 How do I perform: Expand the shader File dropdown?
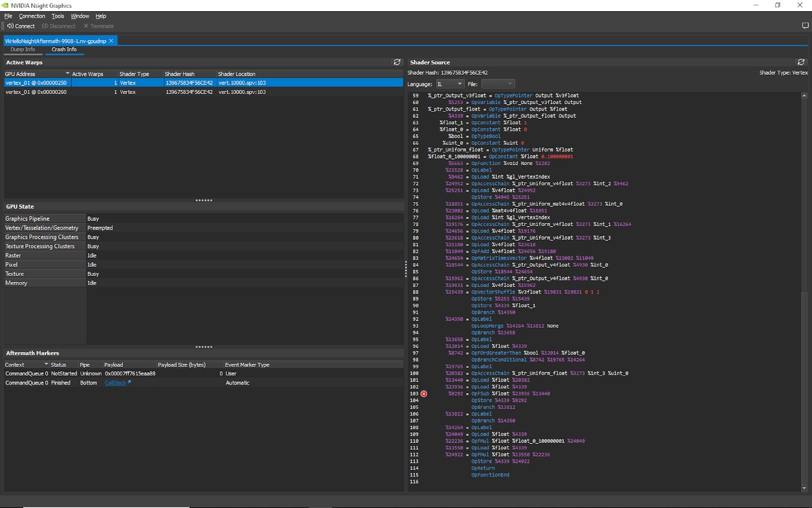[x=497, y=84]
